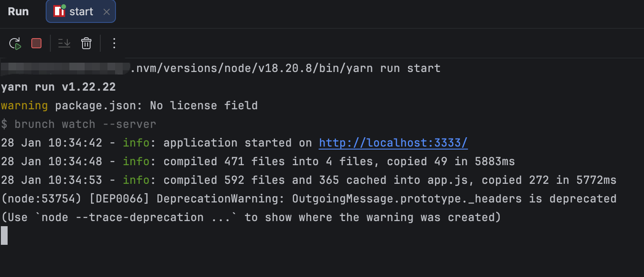This screenshot has height=277, width=644.
Task: Click the DEP0066 DeprecationWarning line
Action: pyautogui.click(x=308, y=199)
